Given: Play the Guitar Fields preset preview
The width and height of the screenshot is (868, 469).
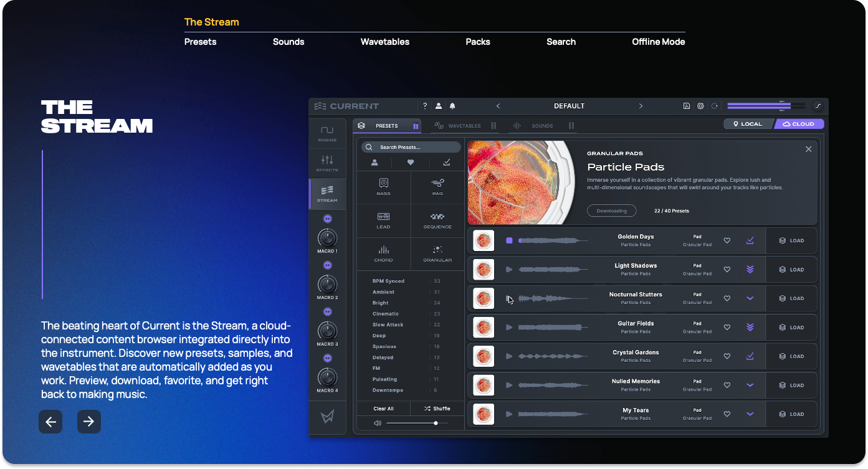Looking at the screenshot, I should point(509,328).
